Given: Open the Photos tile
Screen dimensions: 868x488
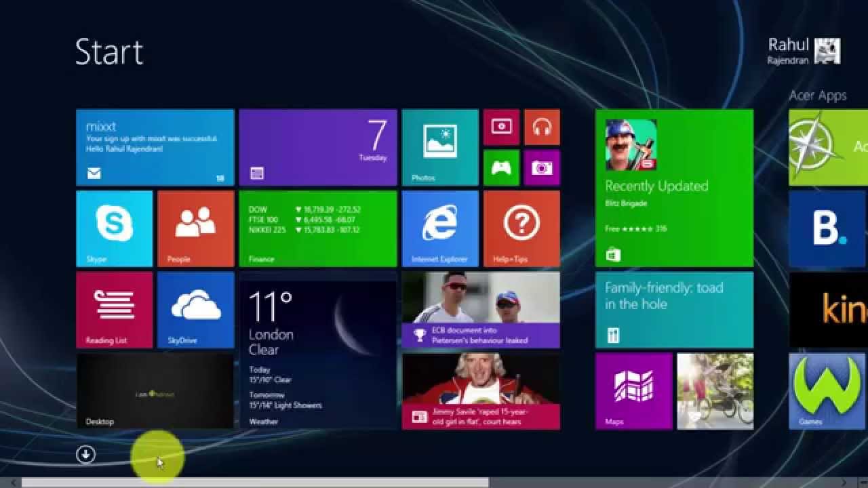Looking at the screenshot, I should 440,148.
